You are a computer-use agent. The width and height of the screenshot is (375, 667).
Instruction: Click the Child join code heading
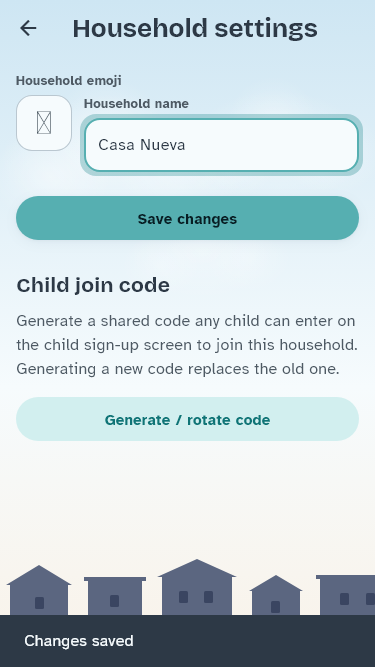(x=93, y=285)
